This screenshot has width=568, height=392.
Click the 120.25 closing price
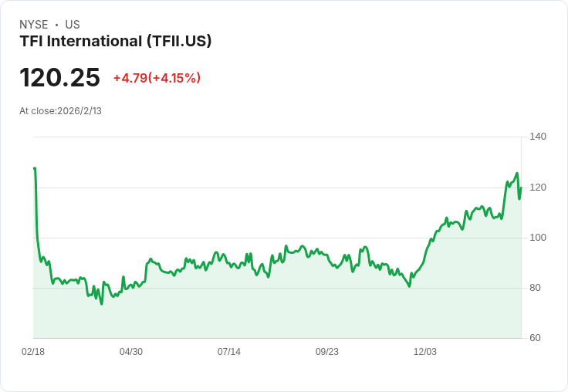[x=59, y=78]
